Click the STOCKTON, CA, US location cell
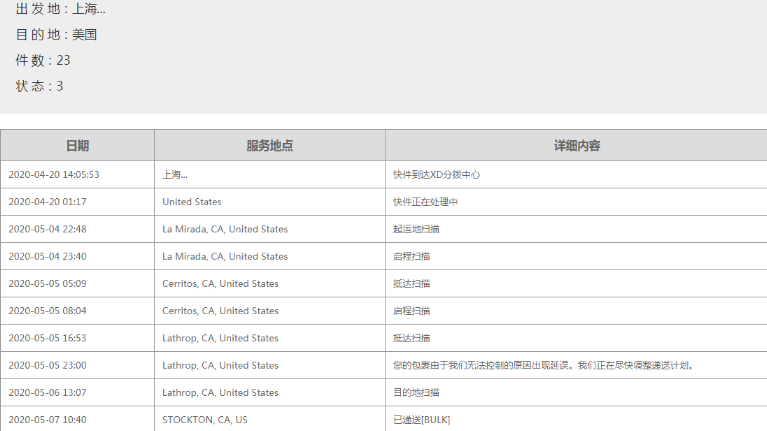Viewport: 767px width, 431px height. click(x=205, y=420)
